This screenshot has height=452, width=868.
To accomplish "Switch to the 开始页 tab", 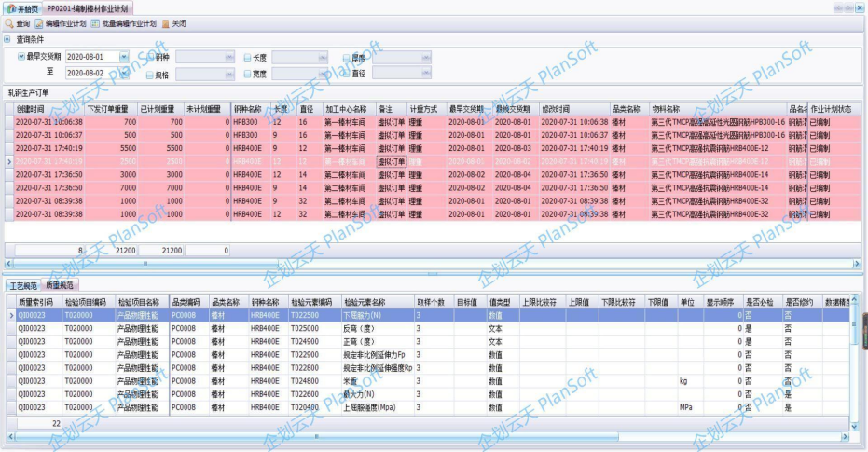I will pos(22,8).
